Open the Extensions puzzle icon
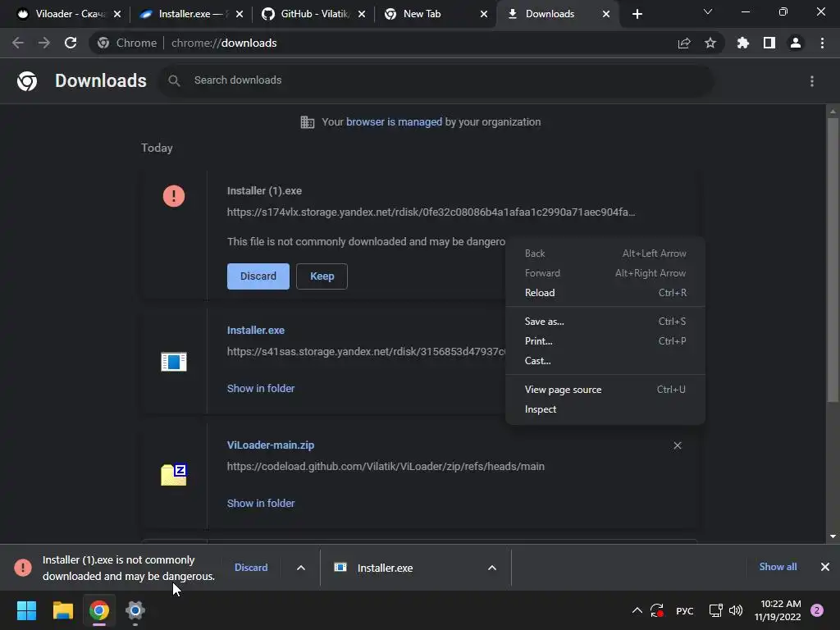Image resolution: width=840 pixels, height=630 pixels. pyautogui.click(x=743, y=43)
